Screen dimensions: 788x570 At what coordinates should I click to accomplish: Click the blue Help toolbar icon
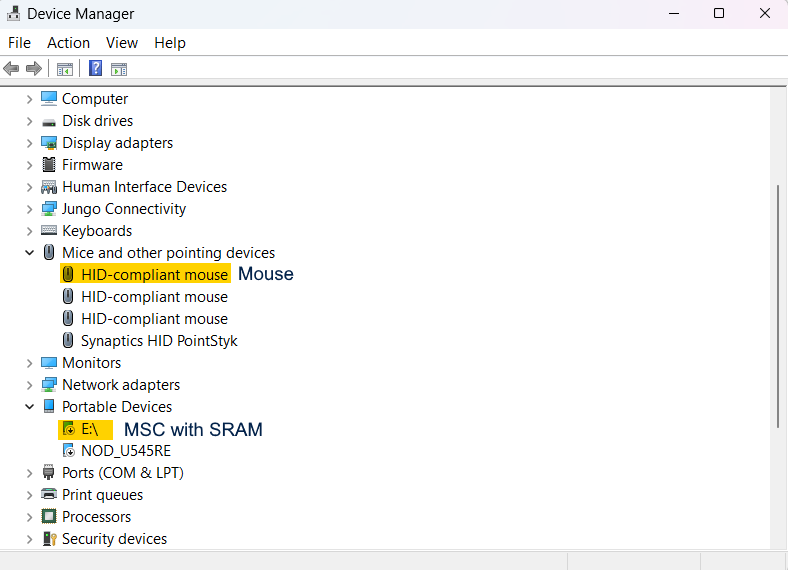(95, 68)
